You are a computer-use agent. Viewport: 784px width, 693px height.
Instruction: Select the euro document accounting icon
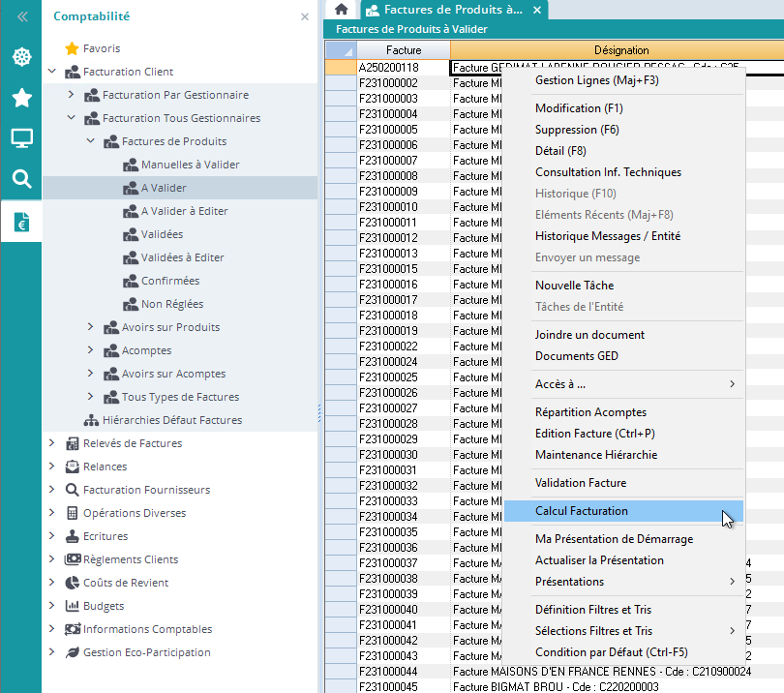[x=21, y=222]
